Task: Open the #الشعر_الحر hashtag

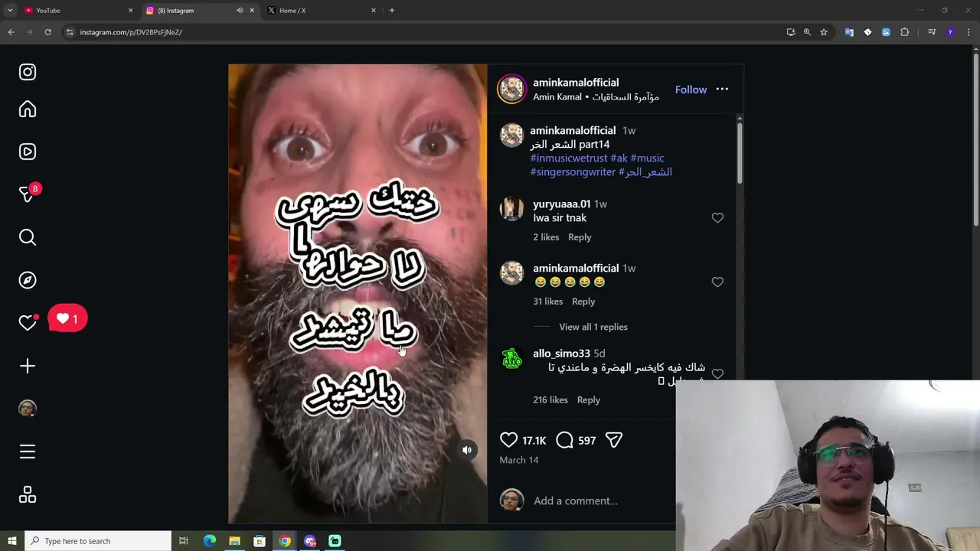Action: [645, 171]
